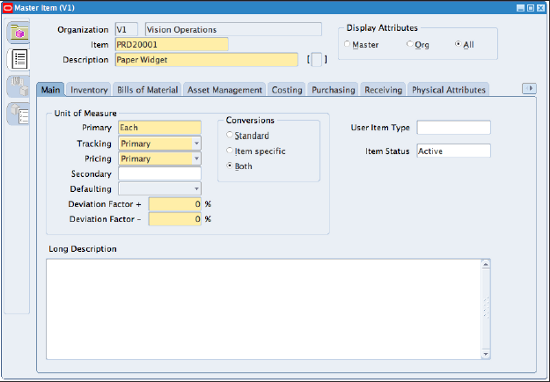Click the bottom checklist icon in sidebar
The image size is (550, 382).
pos(19,113)
